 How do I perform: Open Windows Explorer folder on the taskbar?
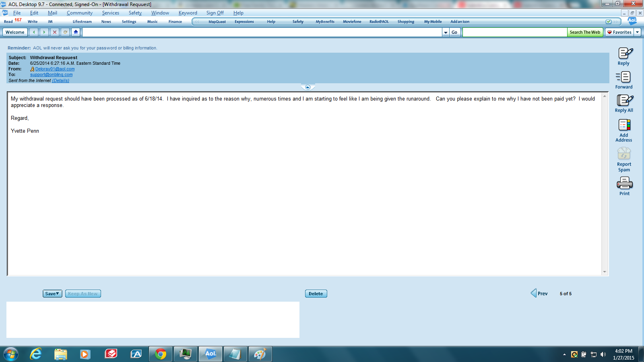pyautogui.click(x=61, y=354)
